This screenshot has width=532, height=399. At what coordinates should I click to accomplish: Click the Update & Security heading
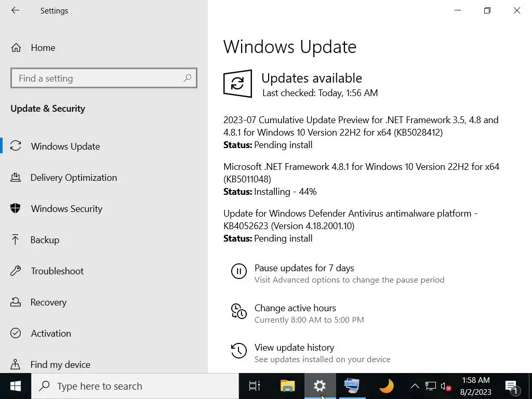click(48, 109)
